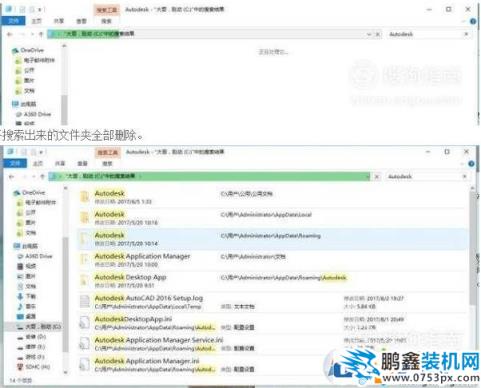Image resolution: width=481 pixels, height=388 pixels.
Task: Select the Autodesk Application Manager folder
Action: click(x=272, y=260)
